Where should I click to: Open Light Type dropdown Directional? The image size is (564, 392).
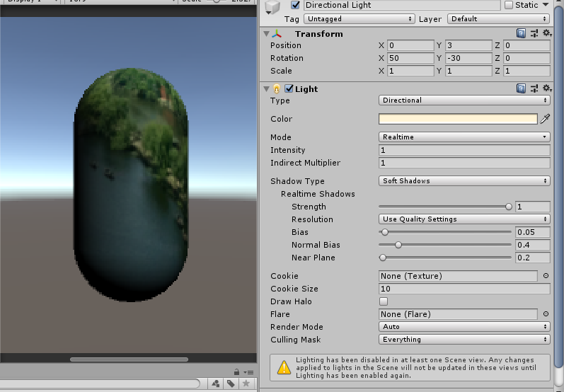(464, 100)
